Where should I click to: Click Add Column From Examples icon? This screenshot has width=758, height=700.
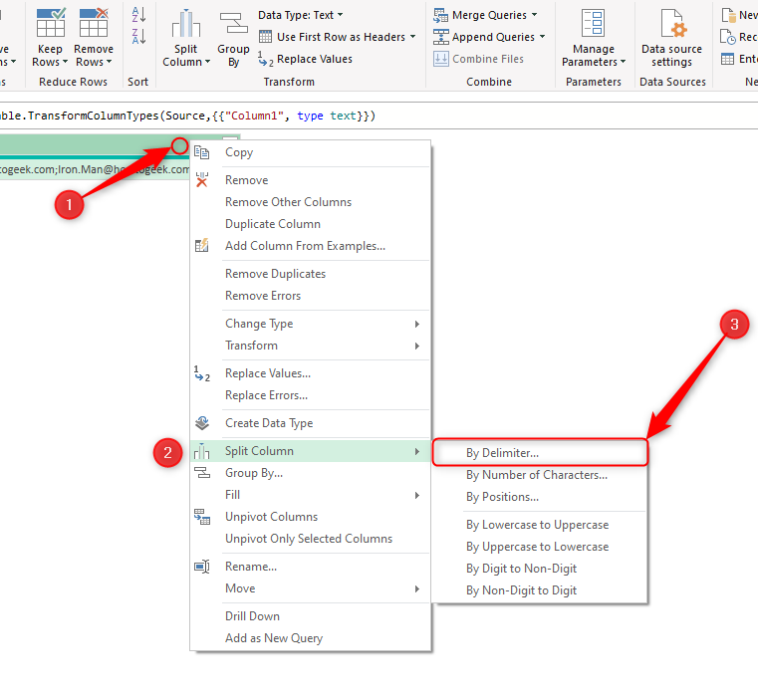click(201, 245)
